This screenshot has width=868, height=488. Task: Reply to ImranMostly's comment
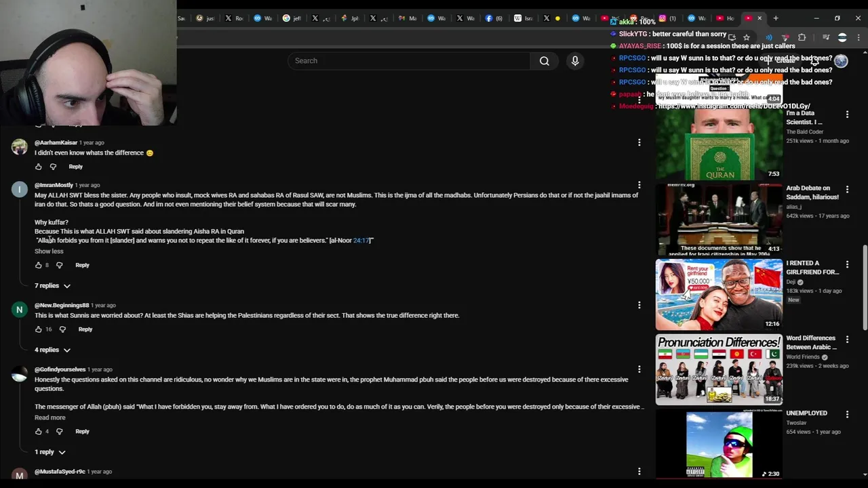[x=82, y=265]
